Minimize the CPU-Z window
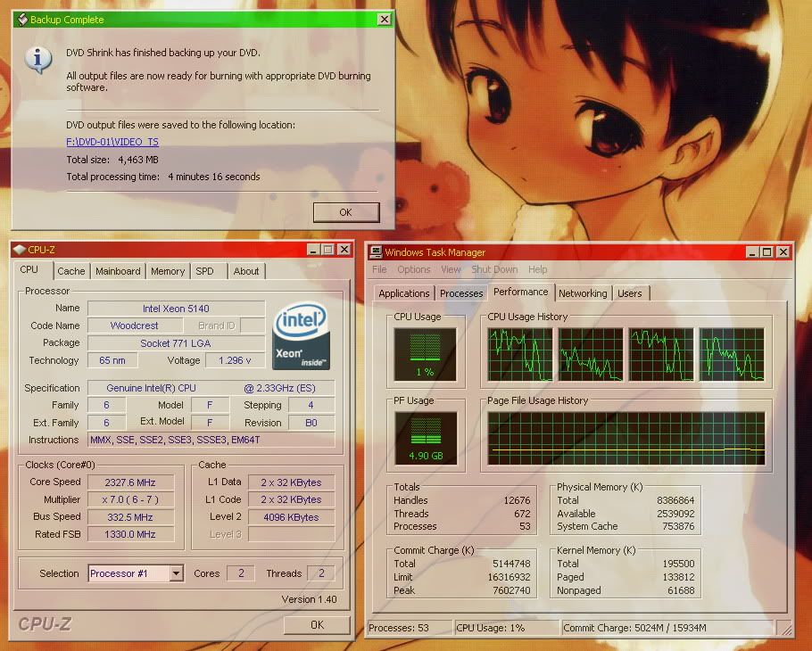 click(x=312, y=250)
